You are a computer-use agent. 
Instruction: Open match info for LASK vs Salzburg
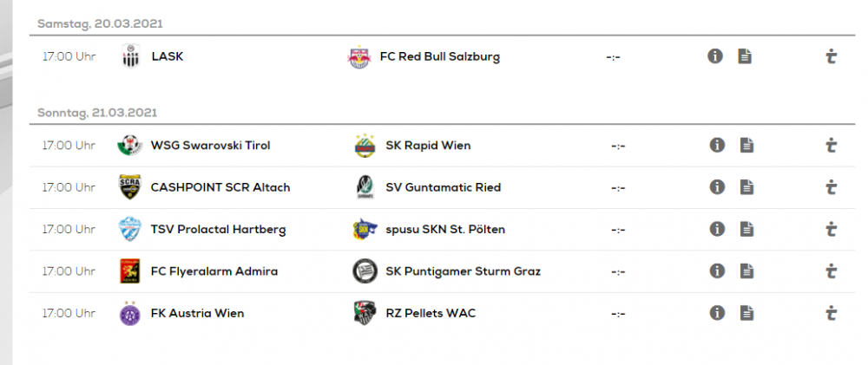[x=714, y=55]
